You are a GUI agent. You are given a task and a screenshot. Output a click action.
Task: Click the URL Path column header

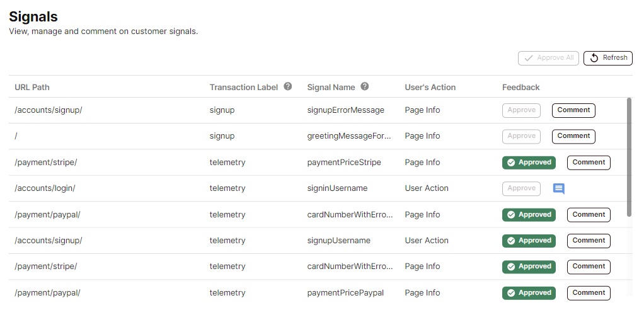click(x=32, y=88)
